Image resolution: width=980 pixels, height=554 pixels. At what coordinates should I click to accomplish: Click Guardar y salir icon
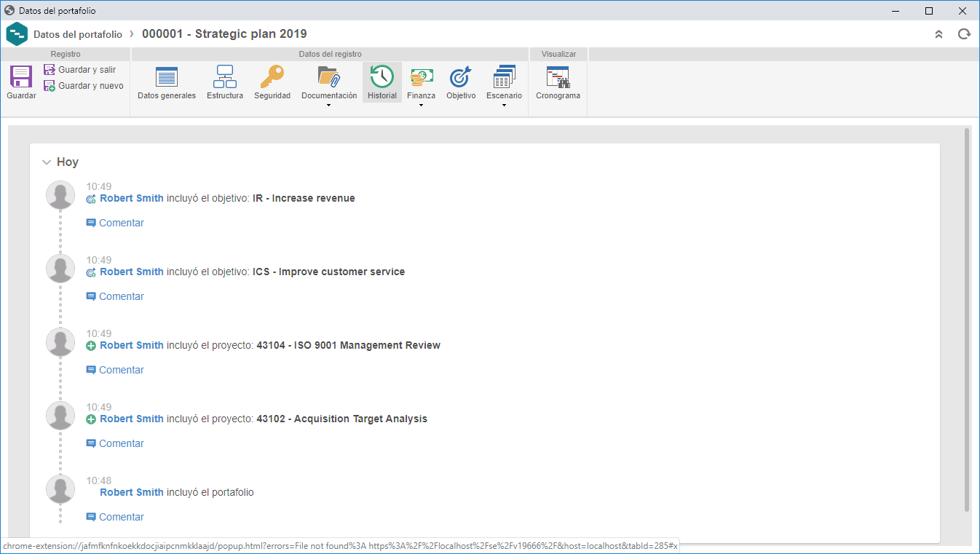[50, 70]
